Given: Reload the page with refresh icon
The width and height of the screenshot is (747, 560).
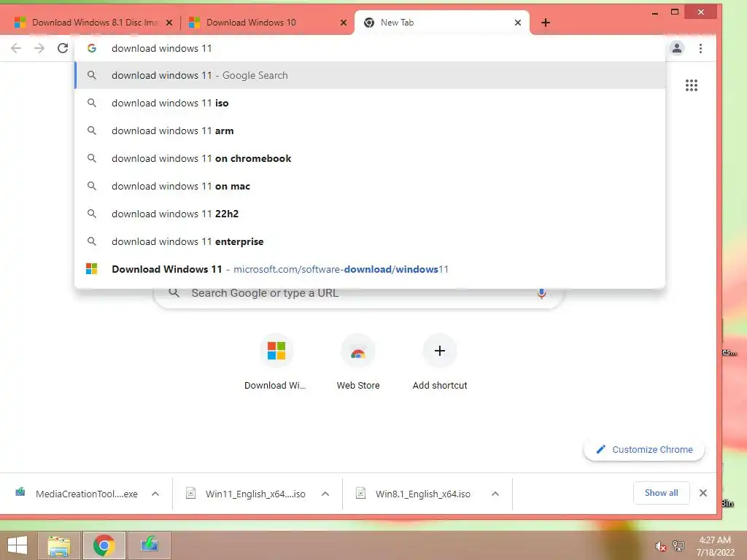Looking at the screenshot, I should pyautogui.click(x=63, y=48).
